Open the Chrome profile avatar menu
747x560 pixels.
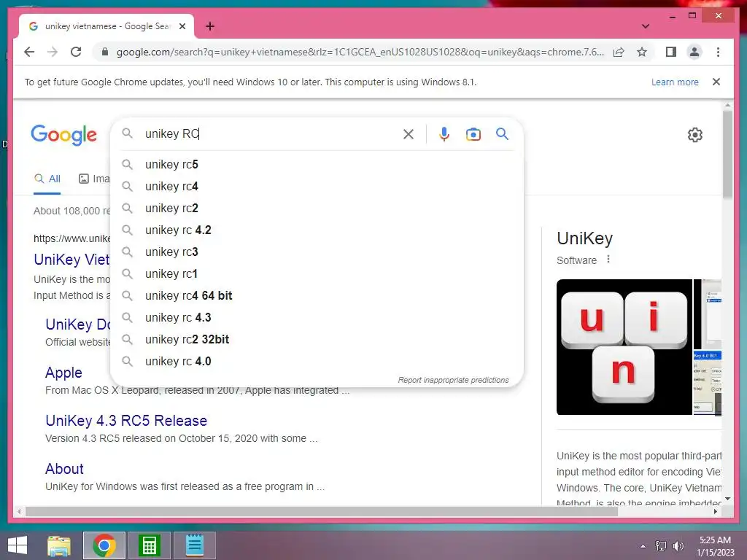pos(694,52)
